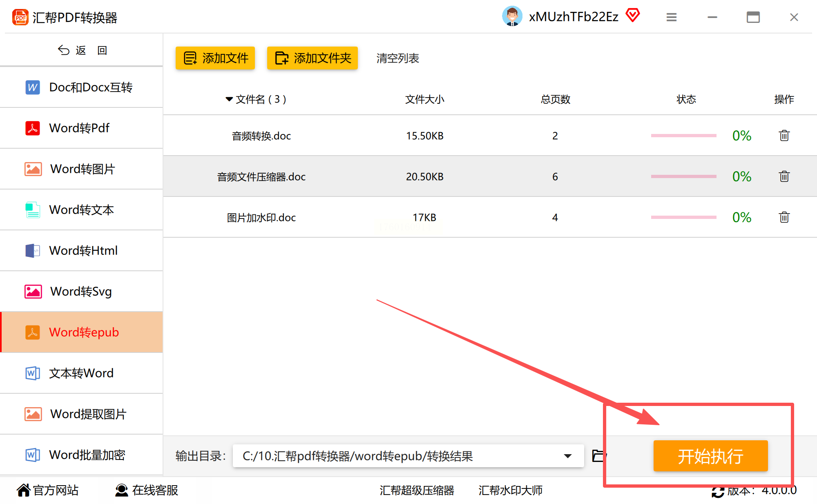Viewport: 817px width, 504px height.
Task: Click progress bar of 音频转换.doc
Action: (x=683, y=136)
